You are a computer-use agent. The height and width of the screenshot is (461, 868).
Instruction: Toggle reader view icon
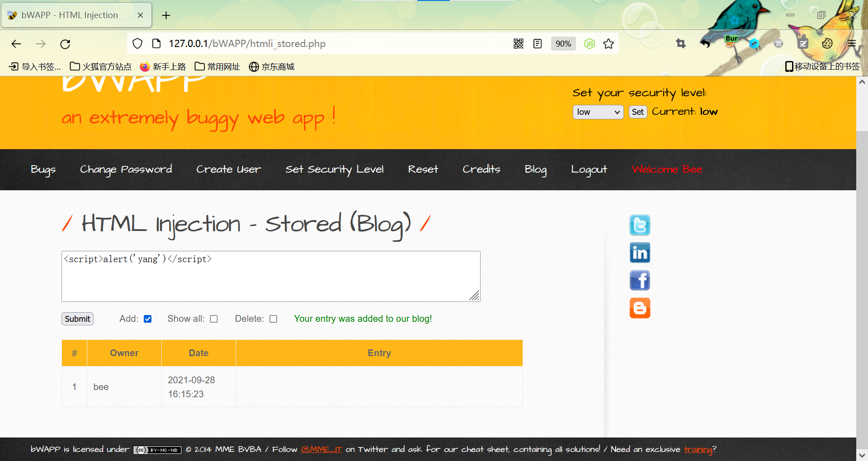click(538, 44)
